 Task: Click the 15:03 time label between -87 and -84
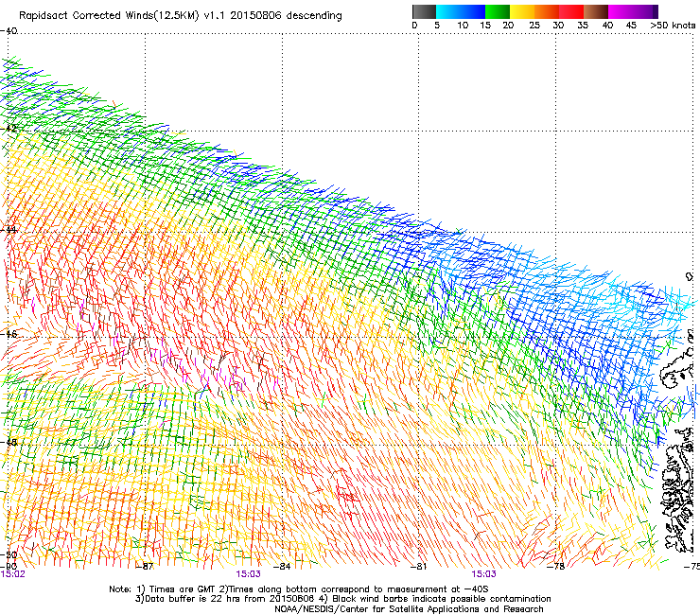(248, 574)
